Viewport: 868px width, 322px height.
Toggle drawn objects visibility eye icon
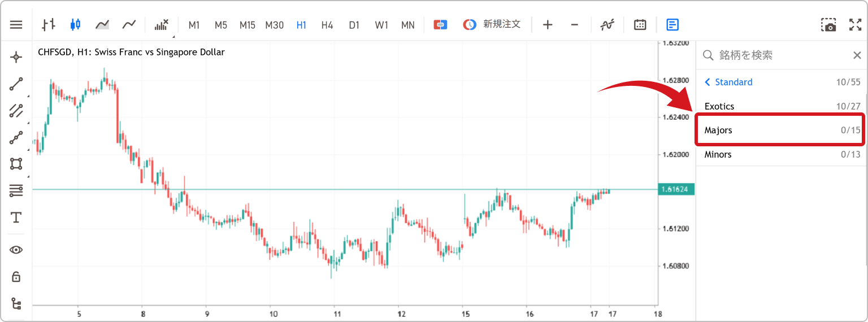pyautogui.click(x=16, y=250)
